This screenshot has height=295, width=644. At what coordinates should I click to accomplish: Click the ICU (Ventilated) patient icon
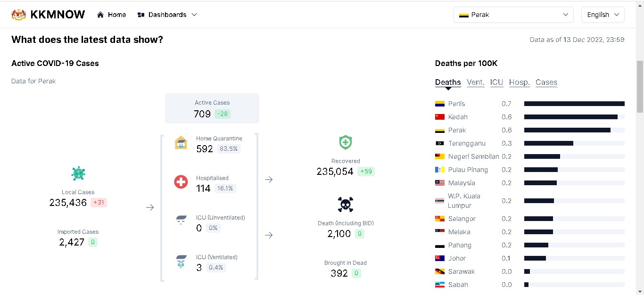(x=181, y=262)
